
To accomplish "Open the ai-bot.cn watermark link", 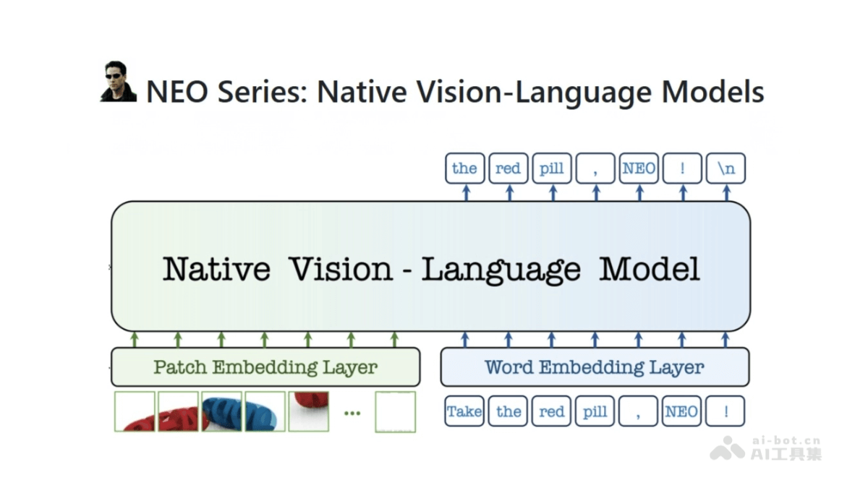I will pos(786,439).
